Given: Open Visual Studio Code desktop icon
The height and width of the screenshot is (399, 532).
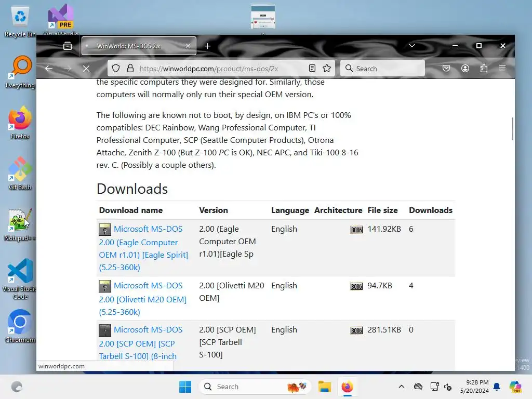Looking at the screenshot, I should click(20, 279).
